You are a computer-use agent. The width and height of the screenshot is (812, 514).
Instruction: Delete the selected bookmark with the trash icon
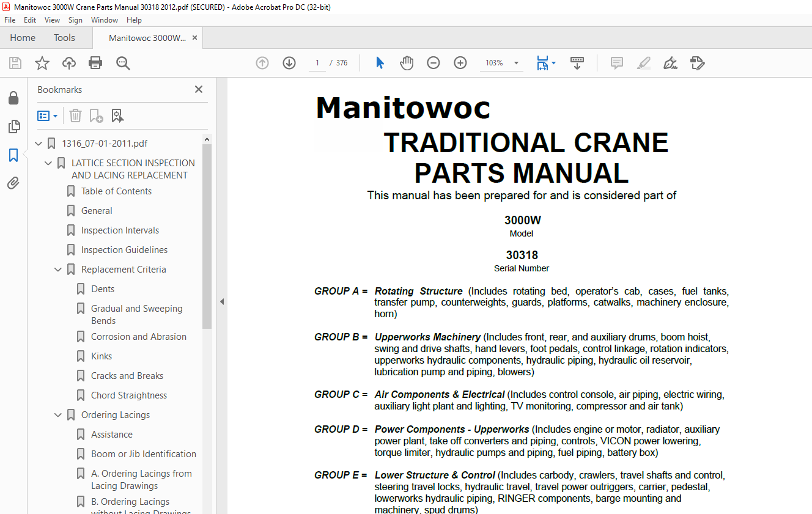75,116
